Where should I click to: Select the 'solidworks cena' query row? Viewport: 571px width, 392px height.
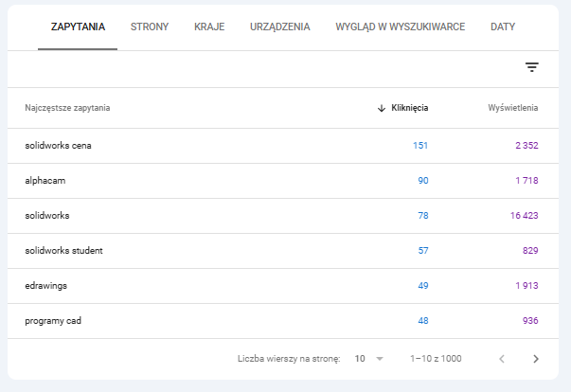click(x=283, y=146)
